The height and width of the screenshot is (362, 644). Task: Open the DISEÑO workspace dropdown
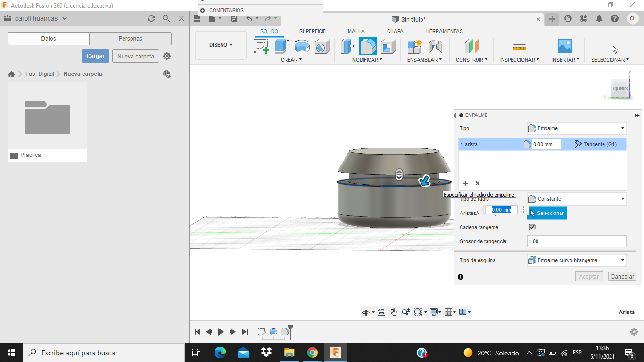(221, 45)
